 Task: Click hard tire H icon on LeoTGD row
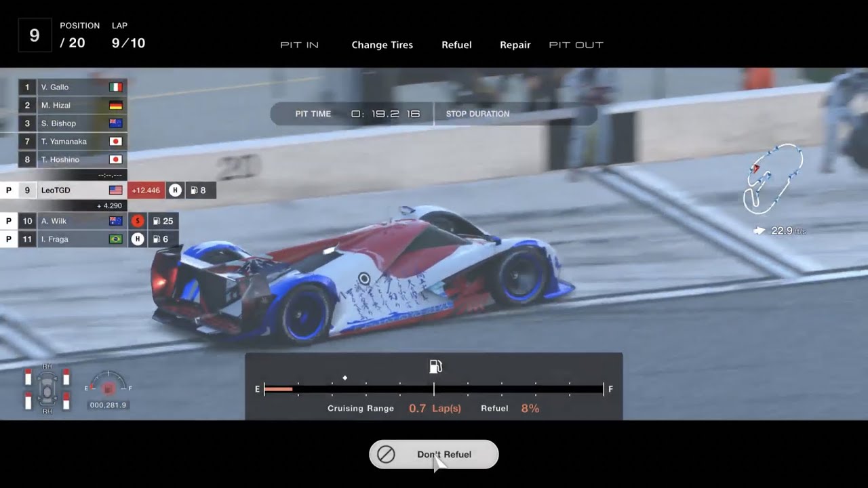pos(175,190)
